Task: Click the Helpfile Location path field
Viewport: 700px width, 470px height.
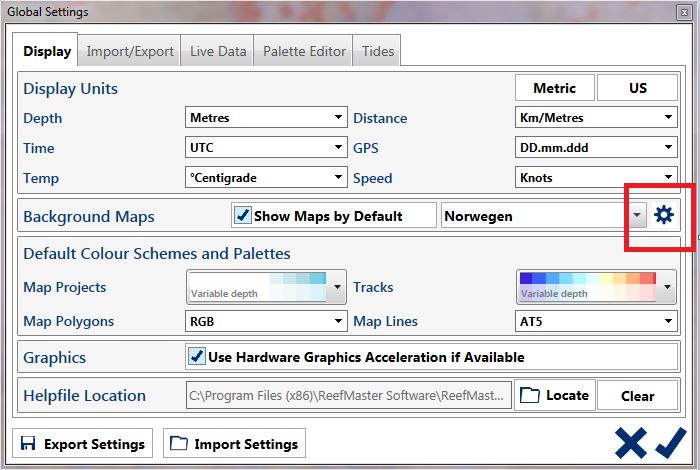Action: [349, 395]
